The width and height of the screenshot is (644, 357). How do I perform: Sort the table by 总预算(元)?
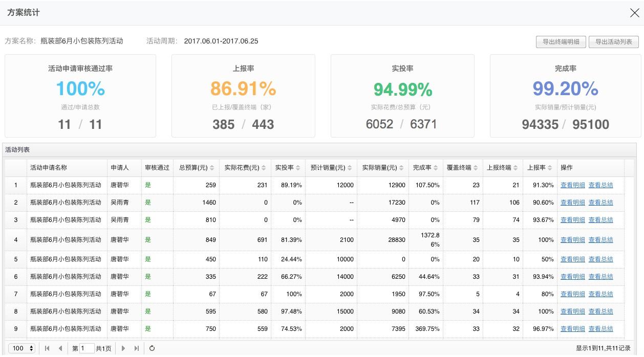(211, 167)
